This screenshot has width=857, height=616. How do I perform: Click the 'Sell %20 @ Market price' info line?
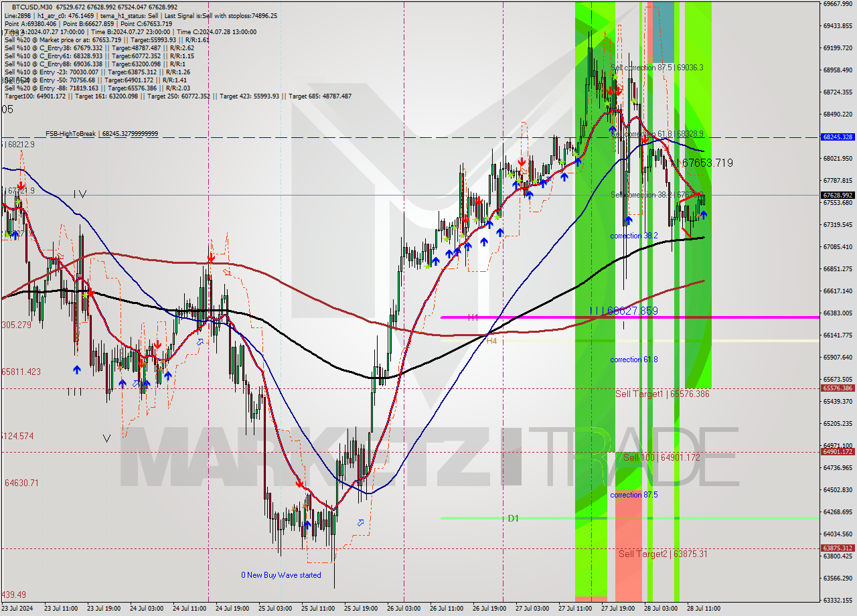106,40
